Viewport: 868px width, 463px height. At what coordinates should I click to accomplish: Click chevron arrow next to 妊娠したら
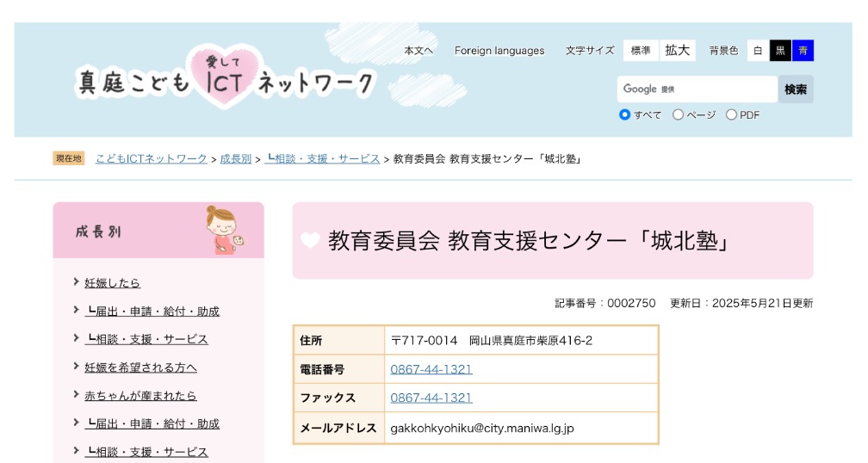pos(77,282)
